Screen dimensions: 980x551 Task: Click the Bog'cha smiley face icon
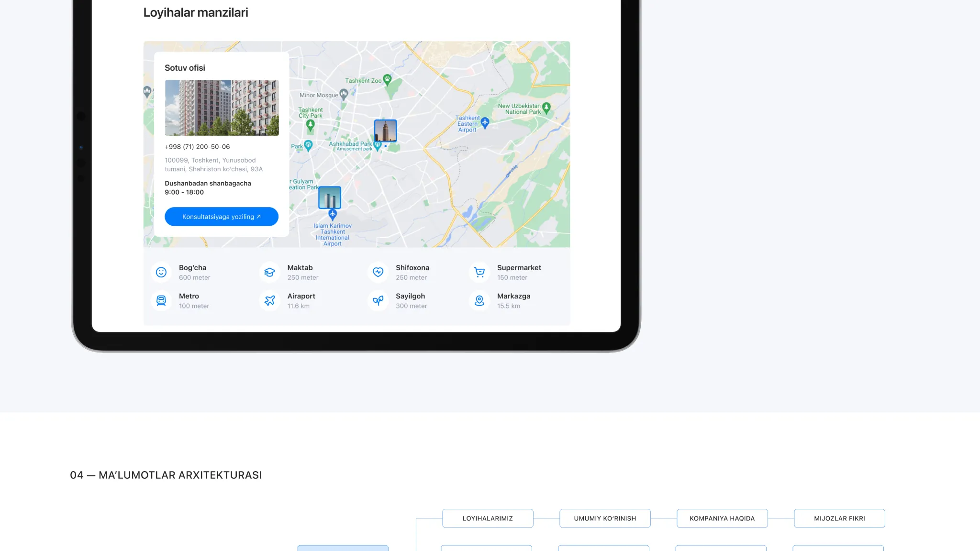pos(161,272)
